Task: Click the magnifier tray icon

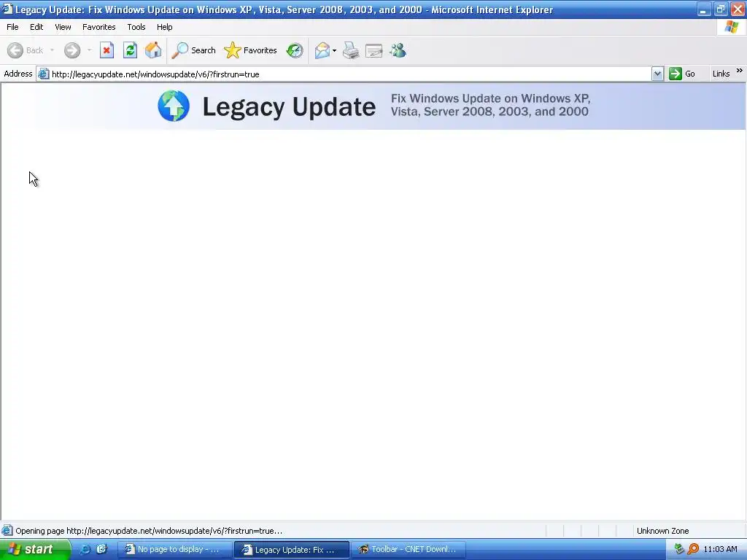Action: tap(693, 550)
